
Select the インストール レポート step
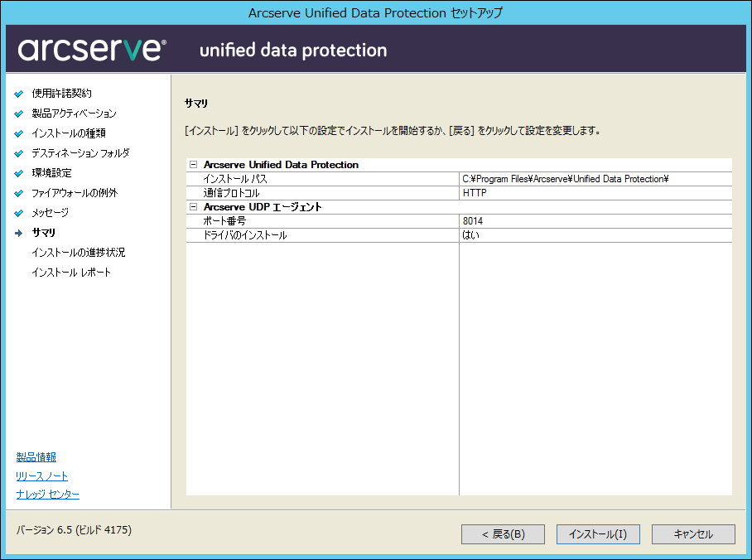pos(71,273)
